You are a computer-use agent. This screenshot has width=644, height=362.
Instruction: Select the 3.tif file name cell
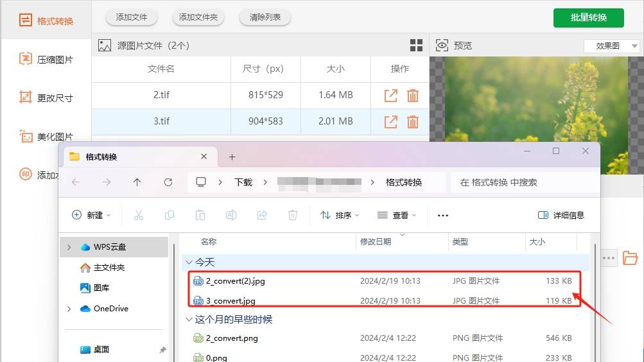pos(161,121)
